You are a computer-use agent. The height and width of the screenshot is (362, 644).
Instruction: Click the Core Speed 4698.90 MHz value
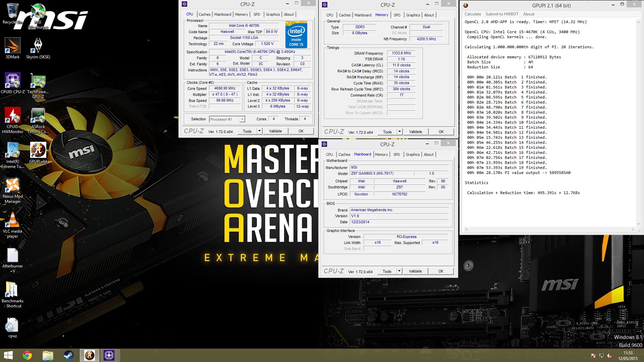225,88
